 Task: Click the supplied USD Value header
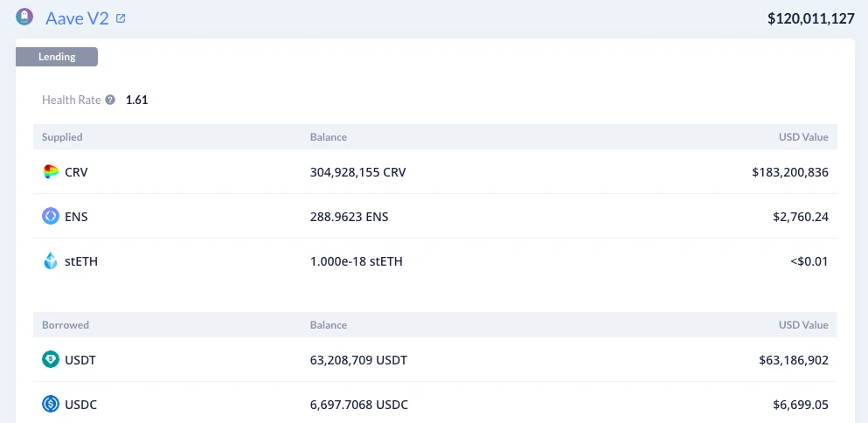(x=802, y=137)
